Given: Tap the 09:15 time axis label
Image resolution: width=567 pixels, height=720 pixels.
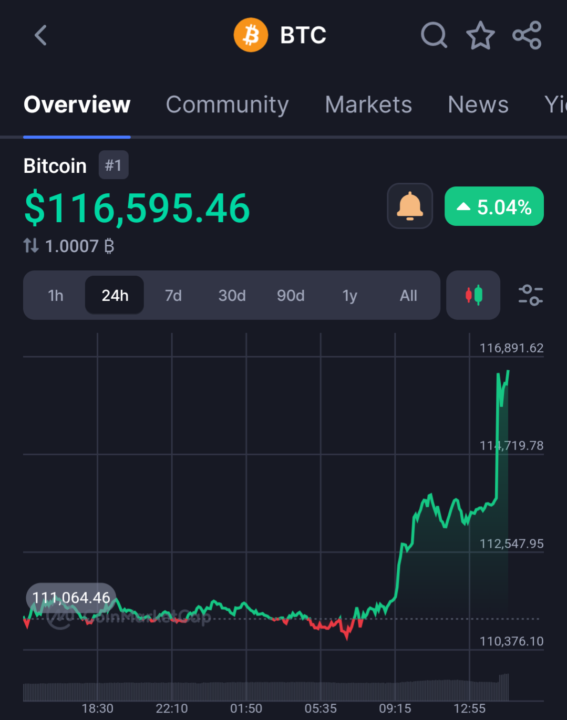Looking at the screenshot, I should 395,709.
